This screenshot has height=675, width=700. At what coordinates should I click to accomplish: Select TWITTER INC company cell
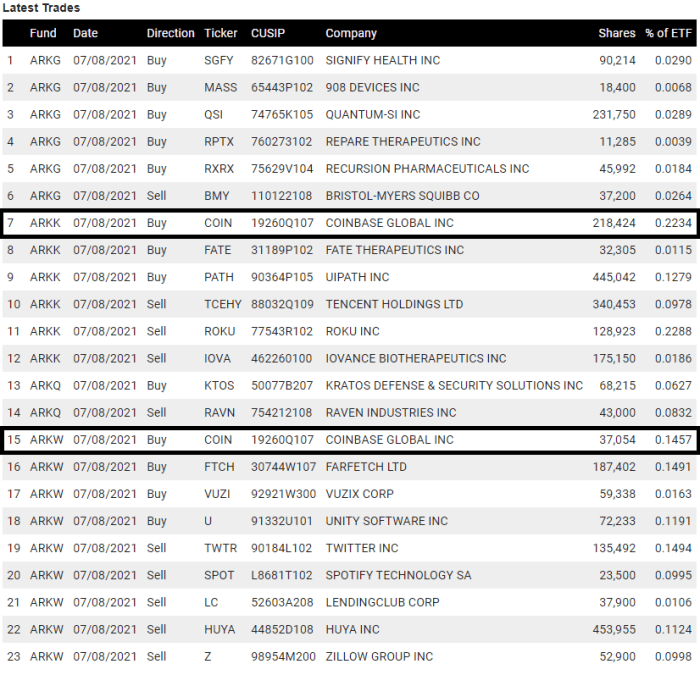click(362, 548)
